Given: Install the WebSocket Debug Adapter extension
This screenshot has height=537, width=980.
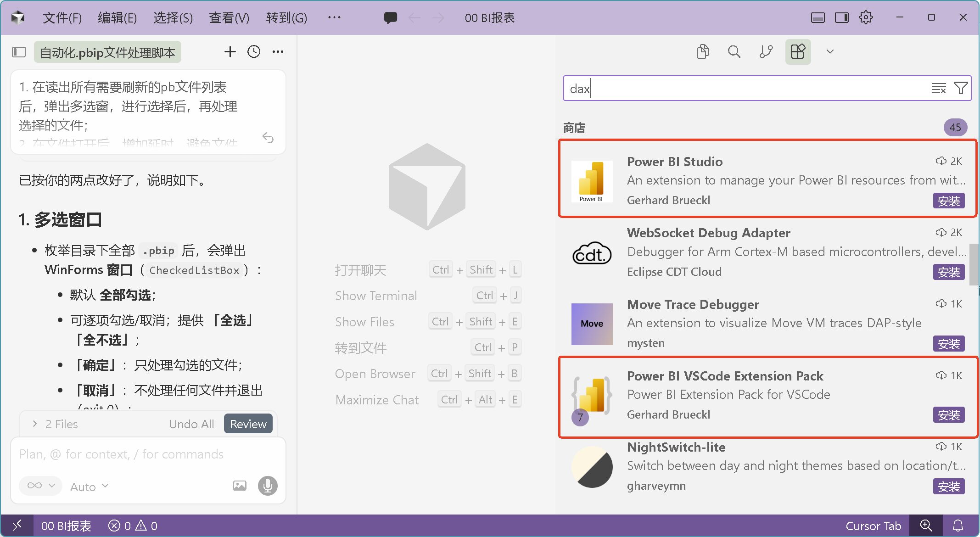Looking at the screenshot, I should click(949, 272).
